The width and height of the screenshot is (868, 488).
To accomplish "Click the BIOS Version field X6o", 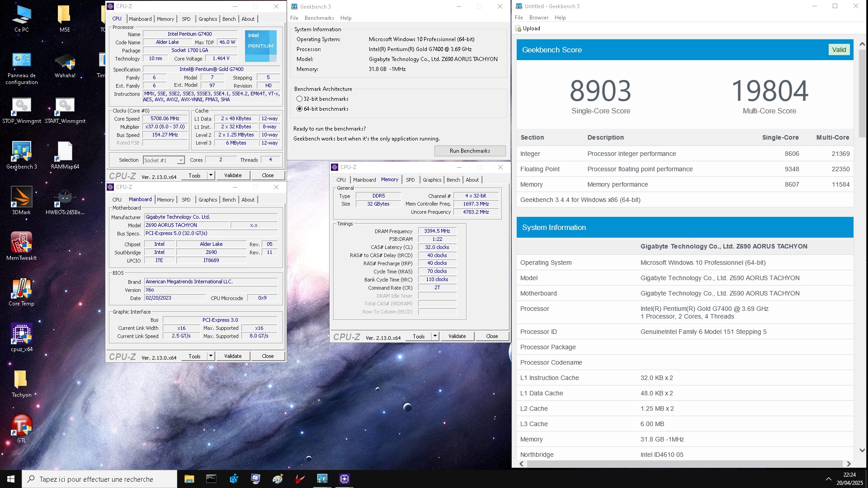I will [211, 290].
